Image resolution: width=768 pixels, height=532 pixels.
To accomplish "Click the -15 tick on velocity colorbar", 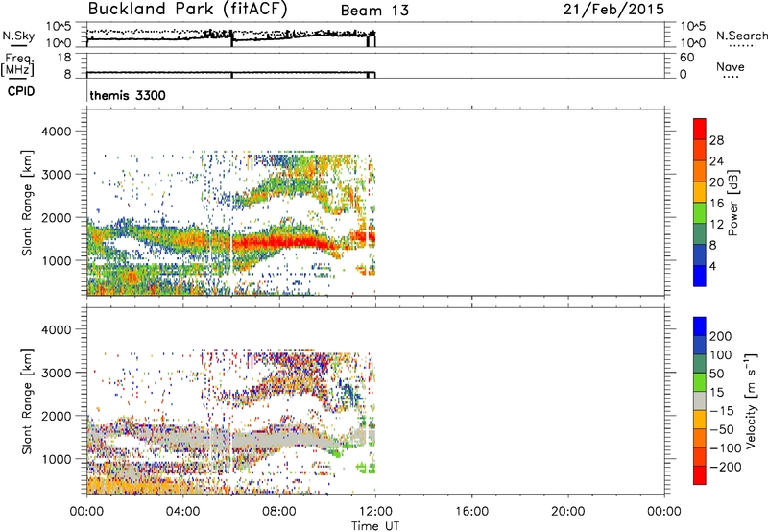I will (722, 411).
